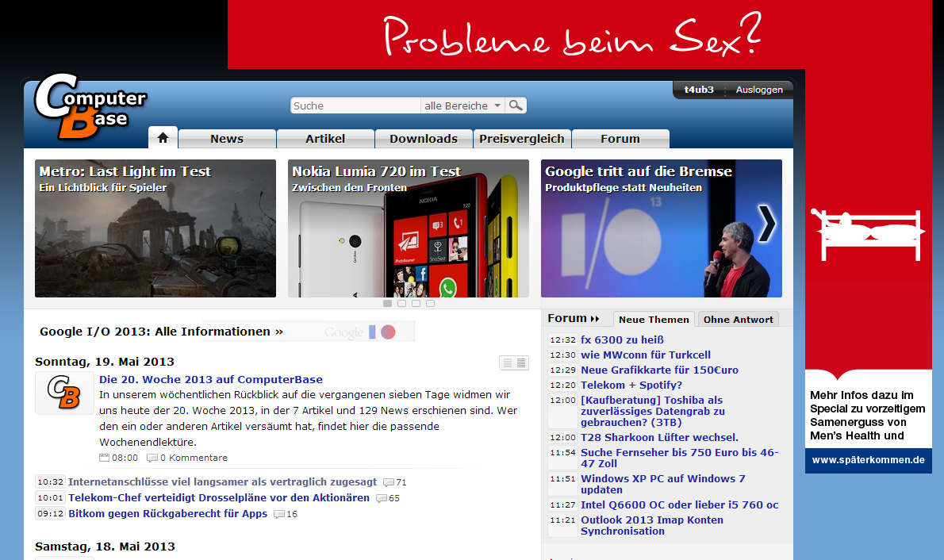944x560 pixels.
Task: Select first carousel page indicator
Action: tap(387, 304)
